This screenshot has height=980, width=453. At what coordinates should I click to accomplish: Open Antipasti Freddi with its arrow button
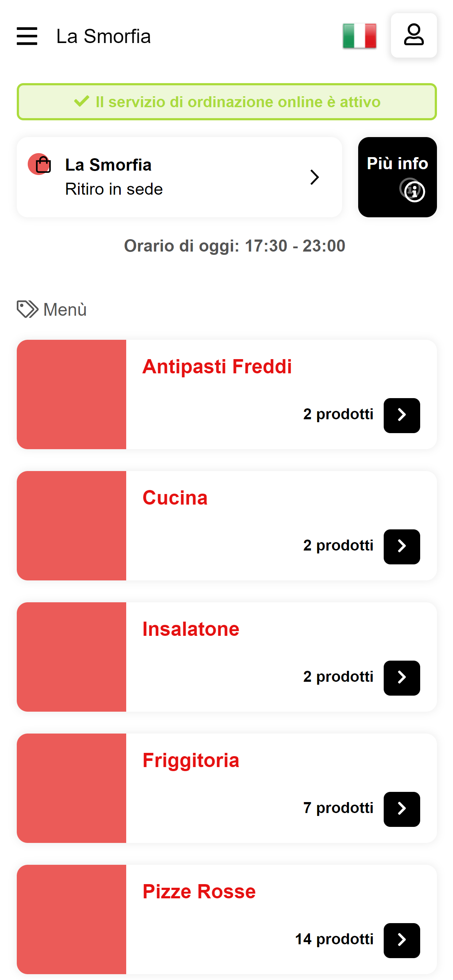(x=401, y=415)
